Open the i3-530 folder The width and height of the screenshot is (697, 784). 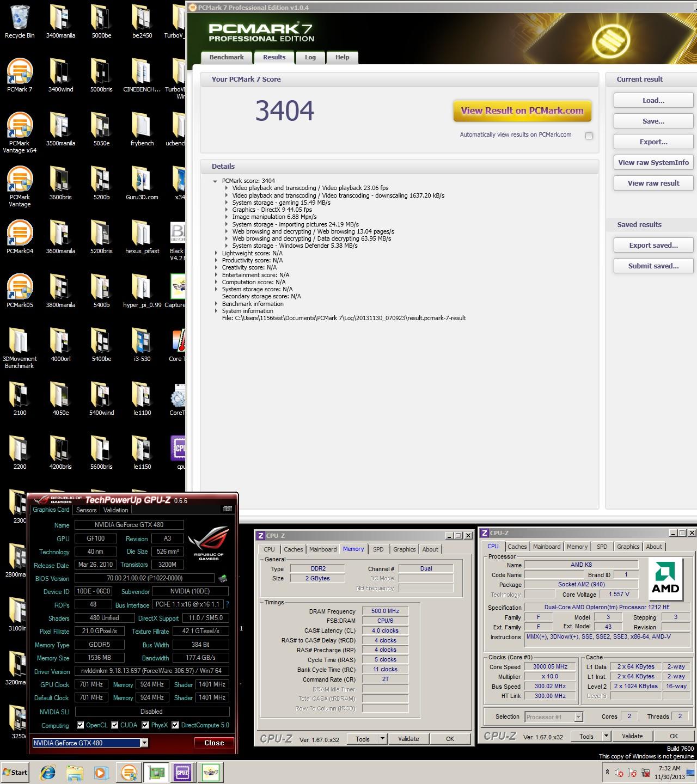(x=142, y=345)
